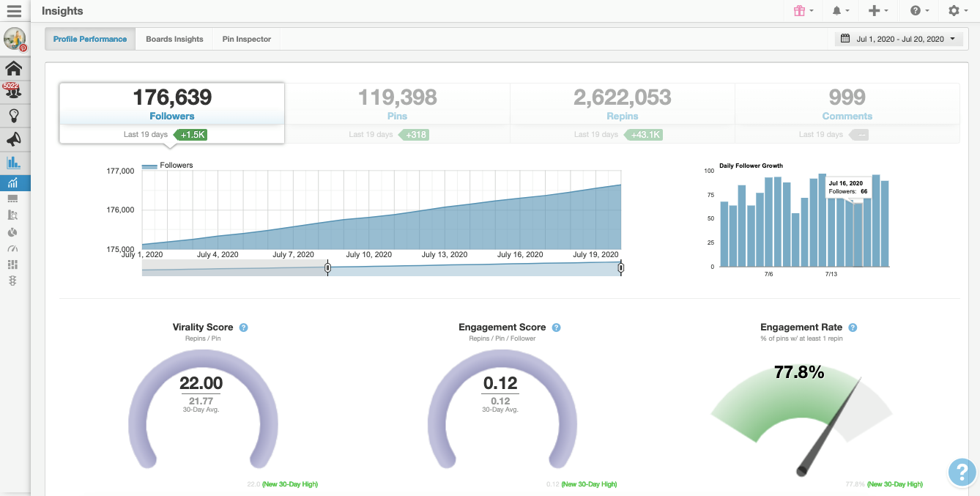This screenshot has height=496, width=980.
Task: Switch to Boards Insights tab
Action: tap(174, 39)
